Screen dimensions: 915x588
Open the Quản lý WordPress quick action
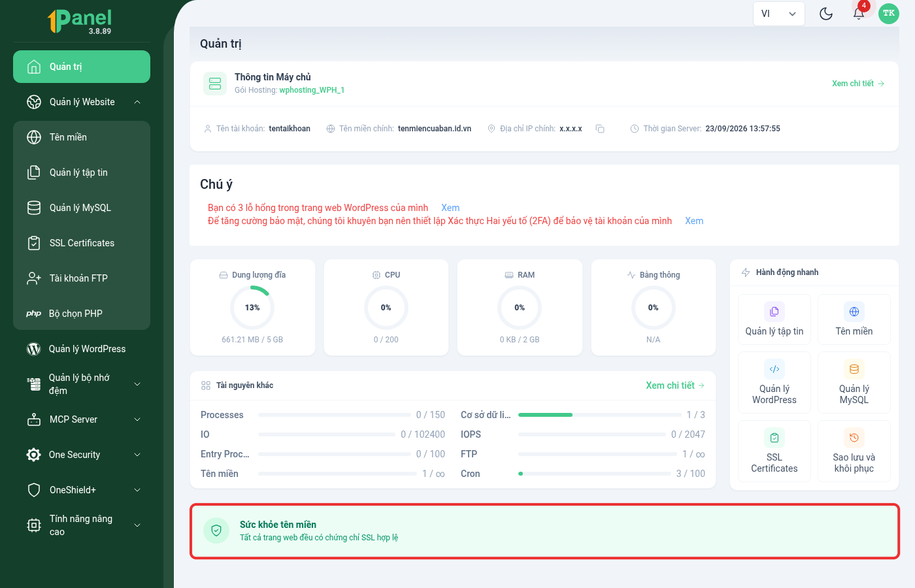[774, 382]
